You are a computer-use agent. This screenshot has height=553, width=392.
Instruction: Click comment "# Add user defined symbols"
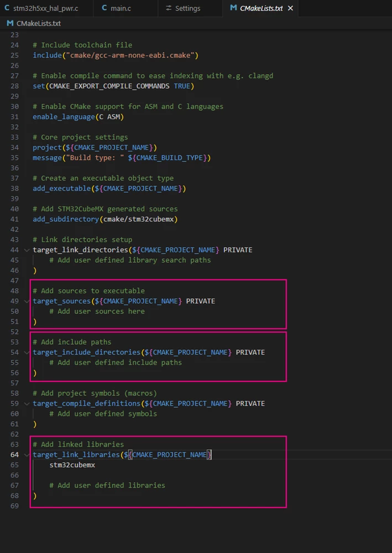[x=103, y=414]
